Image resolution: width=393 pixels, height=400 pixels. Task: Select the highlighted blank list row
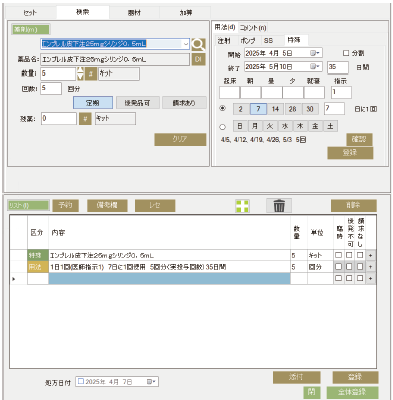pos(169,278)
